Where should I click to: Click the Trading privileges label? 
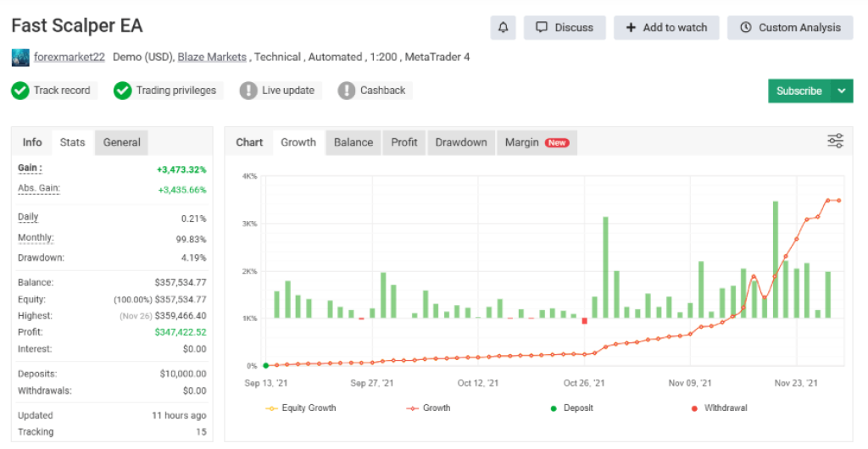pyautogui.click(x=176, y=91)
